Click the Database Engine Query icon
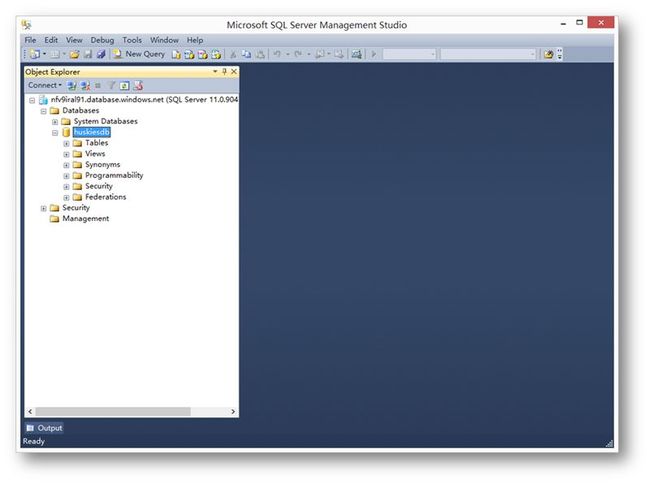This screenshot has width=650, height=484. pos(176,54)
